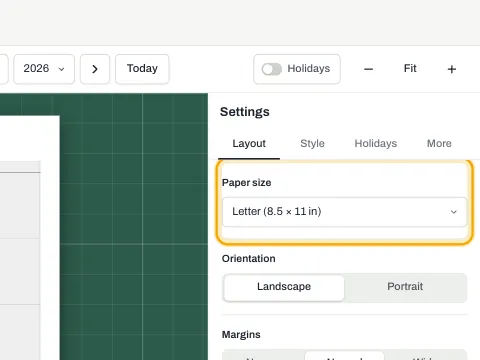This screenshot has width=480, height=360.
Task: Click the Orientation label
Action: click(249, 259)
